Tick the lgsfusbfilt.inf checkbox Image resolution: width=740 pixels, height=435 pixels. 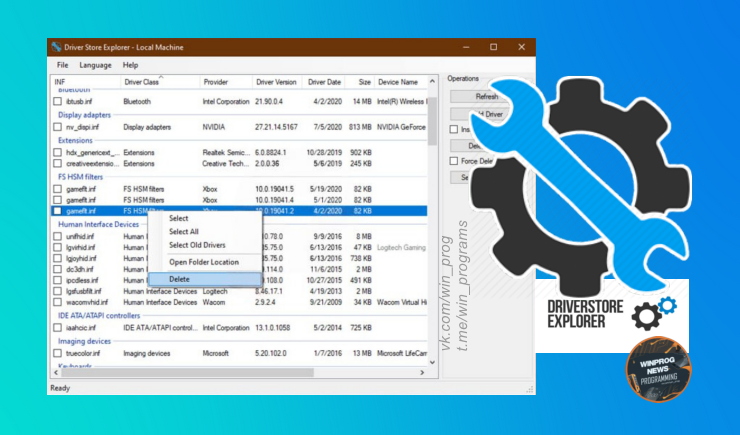58,291
